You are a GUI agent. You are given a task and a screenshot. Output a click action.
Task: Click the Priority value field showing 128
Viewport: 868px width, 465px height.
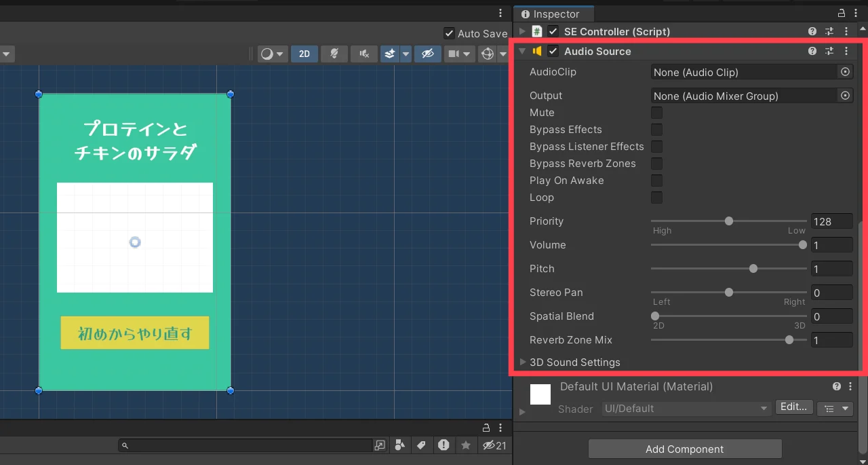tap(832, 221)
